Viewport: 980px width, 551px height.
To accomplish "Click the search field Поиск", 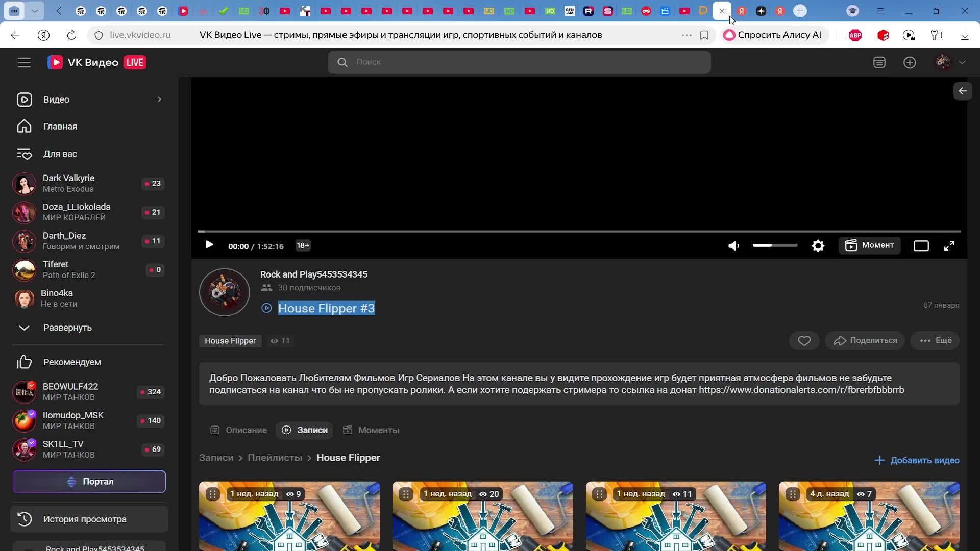I will [x=519, y=62].
